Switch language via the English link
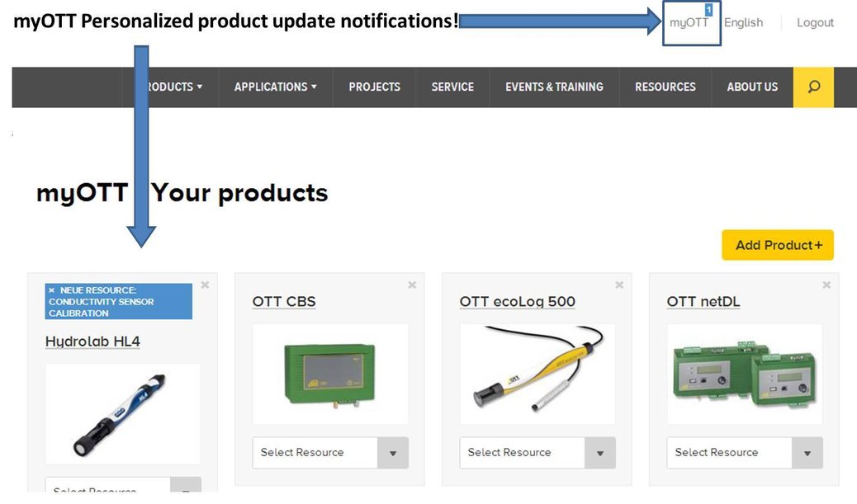Viewport: 857px width, 504px height. 743,22
